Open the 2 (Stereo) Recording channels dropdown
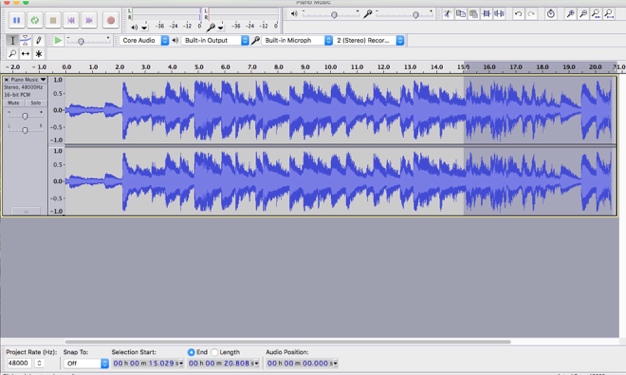The width and height of the screenshot is (626, 375). [x=369, y=40]
